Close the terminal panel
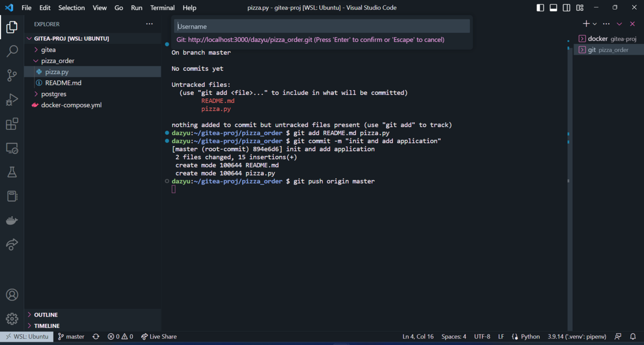This screenshot has height=345, width=644. (x=632, y=24)
